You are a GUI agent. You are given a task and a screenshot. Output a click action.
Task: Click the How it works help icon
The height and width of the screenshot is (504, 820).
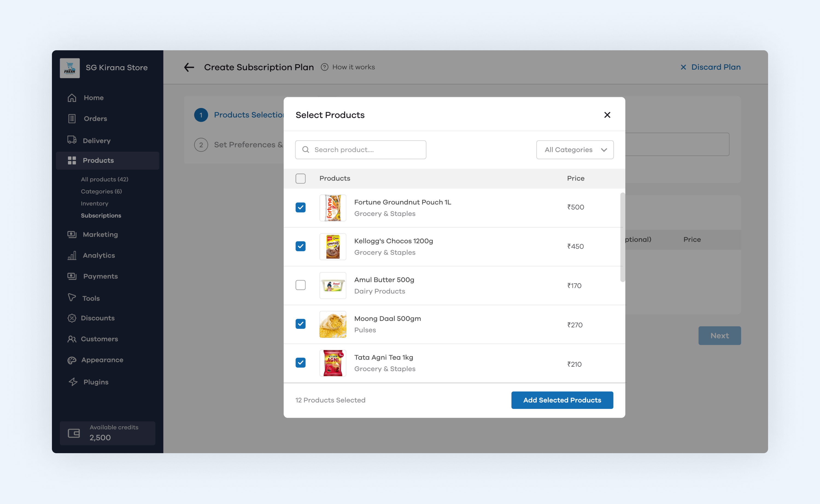[324, 67]
